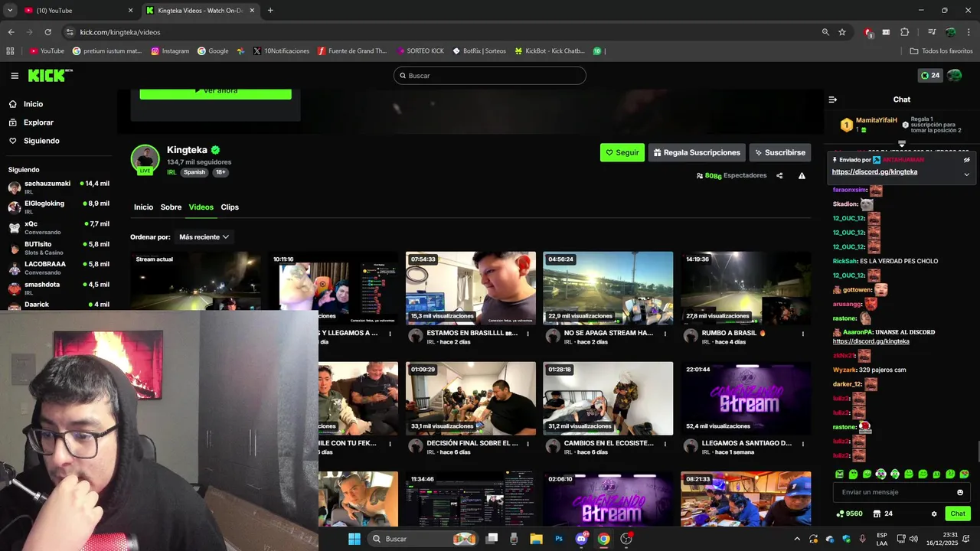This screenshot has height=551, width=980.
Task: Open the 22:01:44 LLEGAMOS A SANTIAGO thumbnail
Action: click(746, 399)
